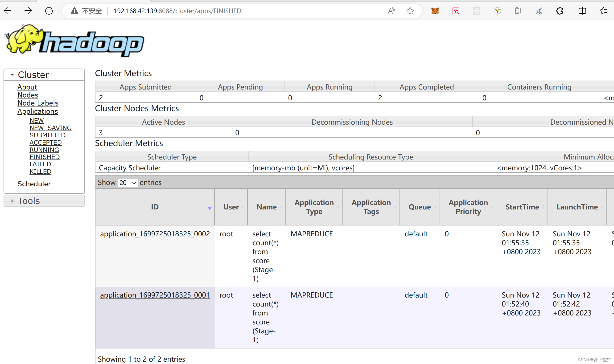Open the Node Labels page
Viewport: 614px width, 364px height.
coord(38,103)
